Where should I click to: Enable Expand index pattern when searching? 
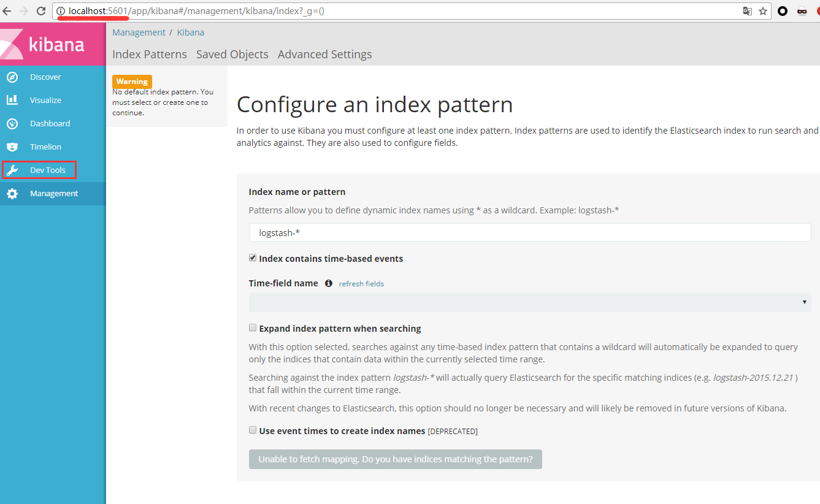pyautogui.click(x=253, y=328)
